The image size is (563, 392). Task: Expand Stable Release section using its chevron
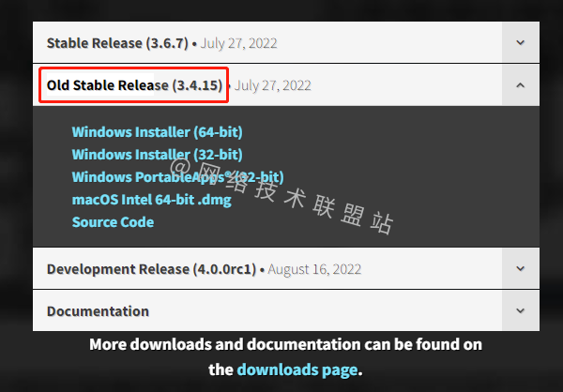[x=520, y=43]
